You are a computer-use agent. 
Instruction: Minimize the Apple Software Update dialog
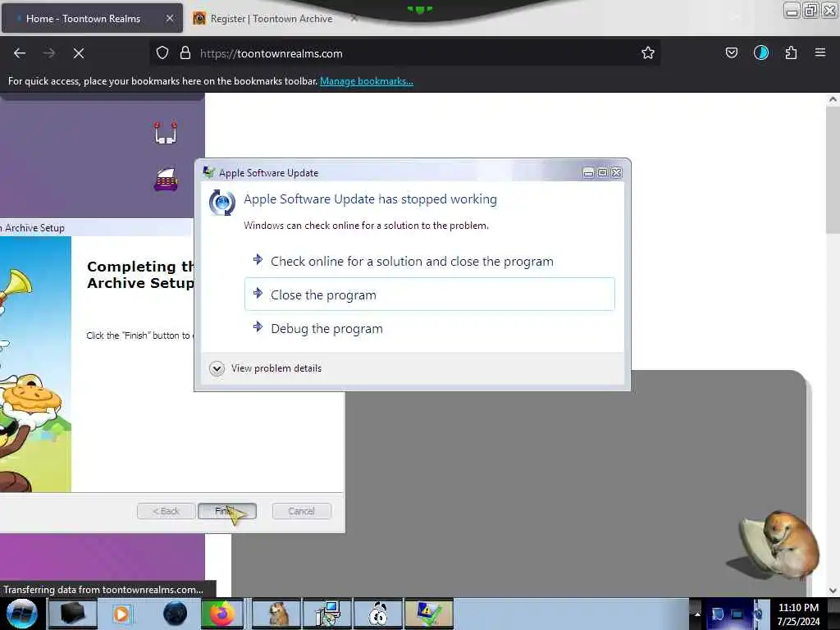pyautogui.click(x=588, y=172)
